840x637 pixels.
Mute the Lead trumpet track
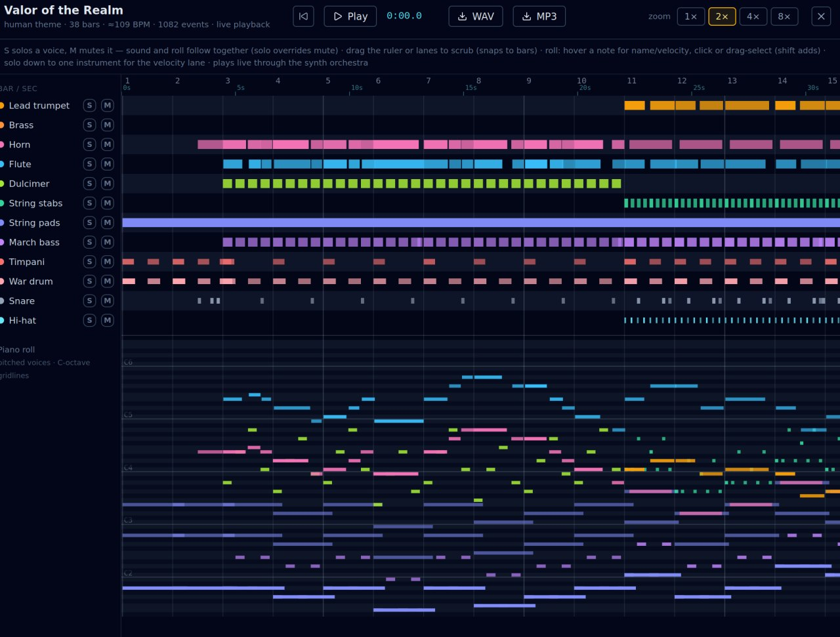click(108, 106)
